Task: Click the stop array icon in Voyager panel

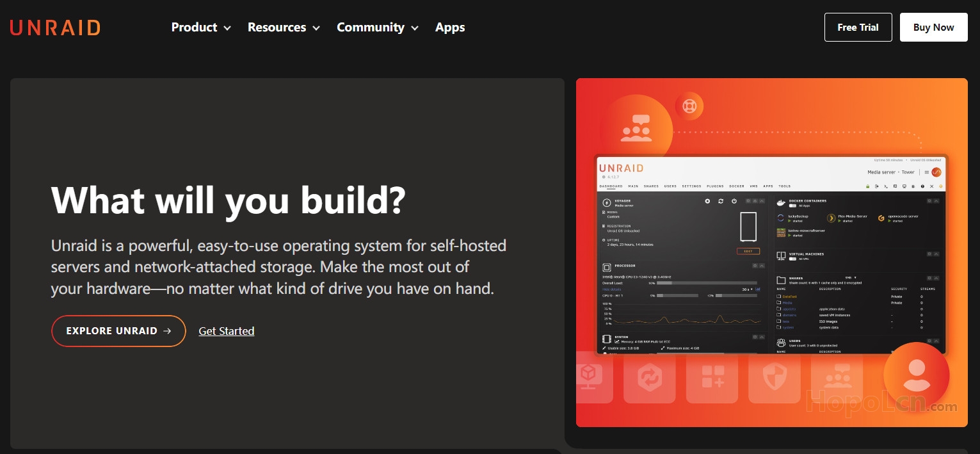Action: 707,201
